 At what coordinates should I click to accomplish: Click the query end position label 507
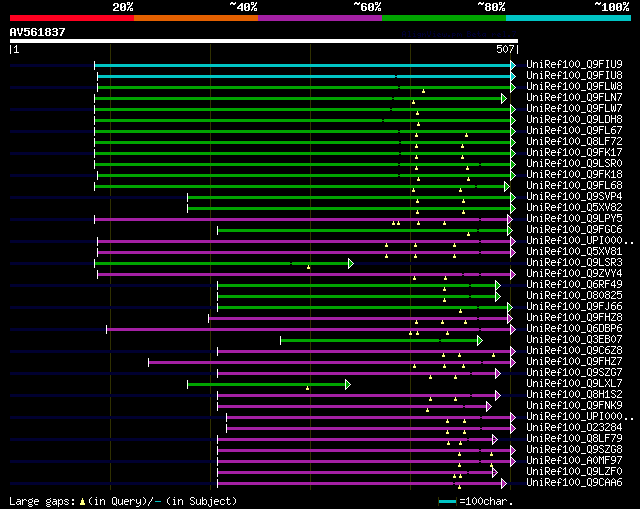click(x=505, y=49)
